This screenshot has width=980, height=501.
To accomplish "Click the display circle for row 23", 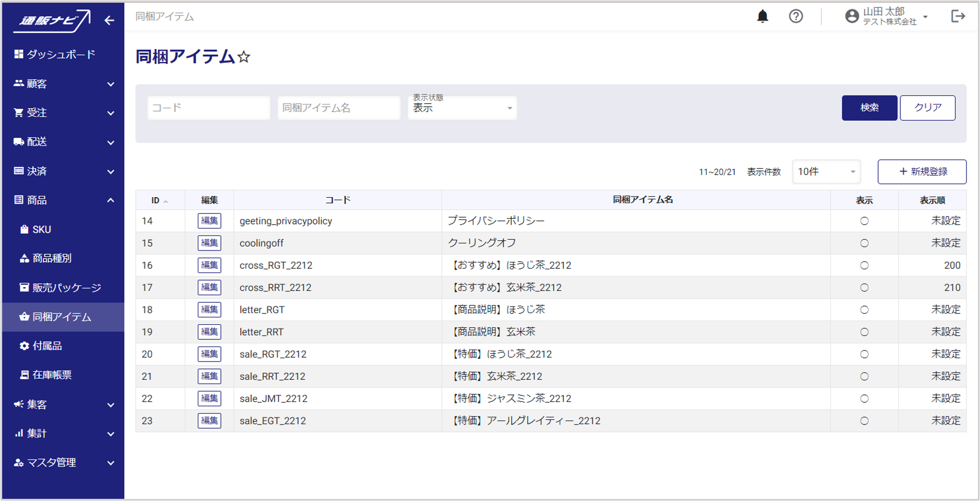I will click(864, 421).
